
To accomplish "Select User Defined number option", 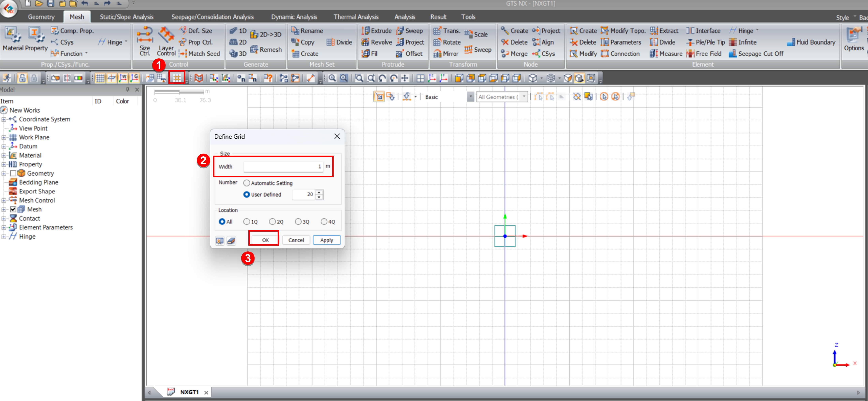I will (x=247, y=195).
